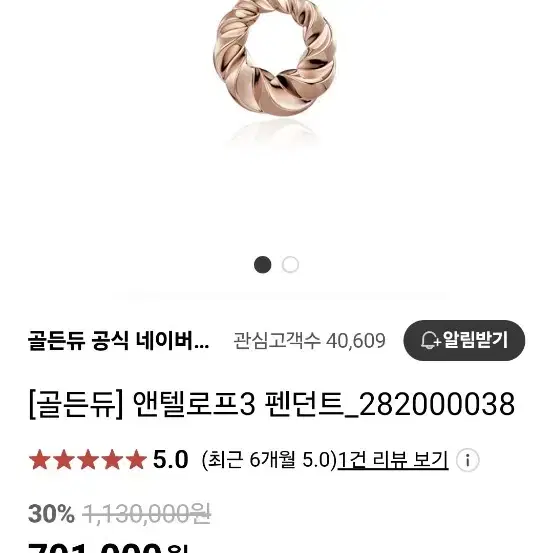Click the bold 5.0 rating score
The image size is (553, 553).
170,460
